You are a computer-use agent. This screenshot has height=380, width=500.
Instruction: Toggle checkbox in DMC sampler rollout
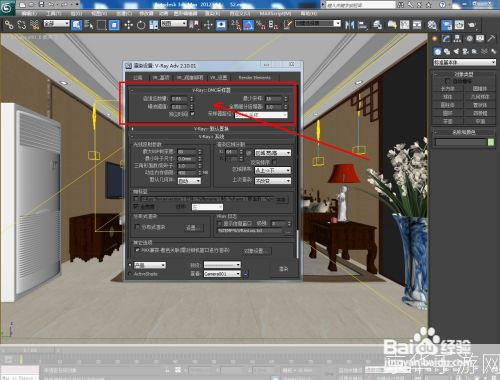192,114
